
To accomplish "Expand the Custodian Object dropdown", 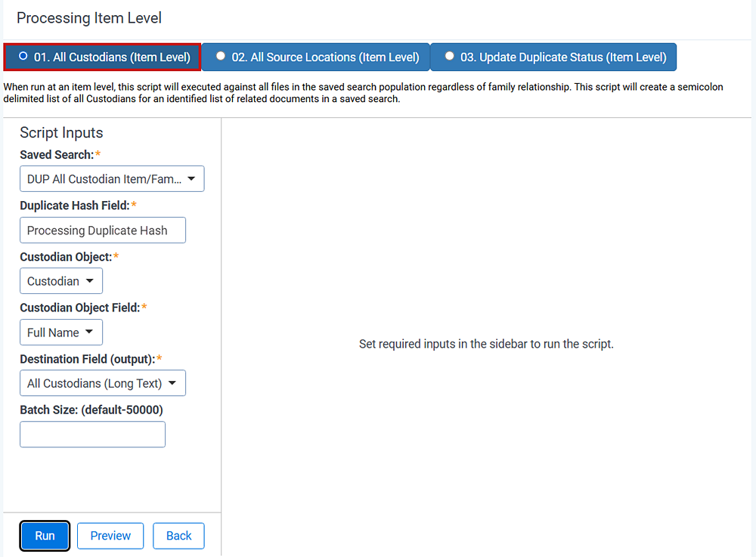I will 61,281.
